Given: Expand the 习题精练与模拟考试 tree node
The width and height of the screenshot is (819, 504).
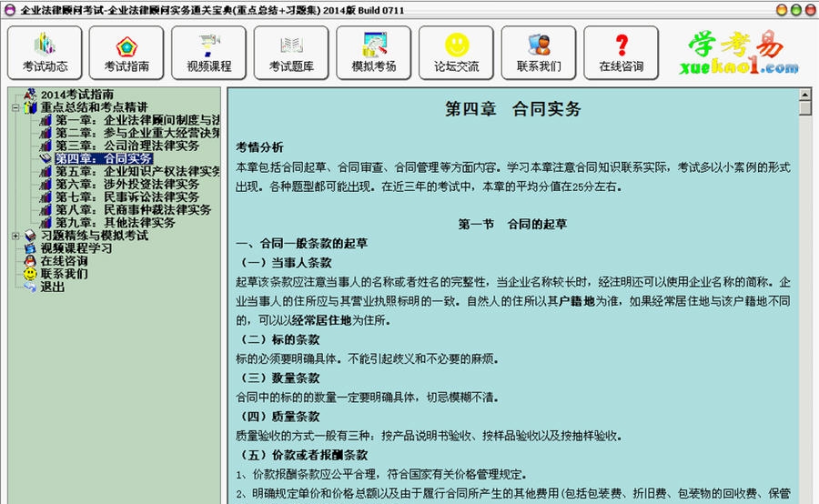Looking at the screenshot, I should (x=15, y=236).
